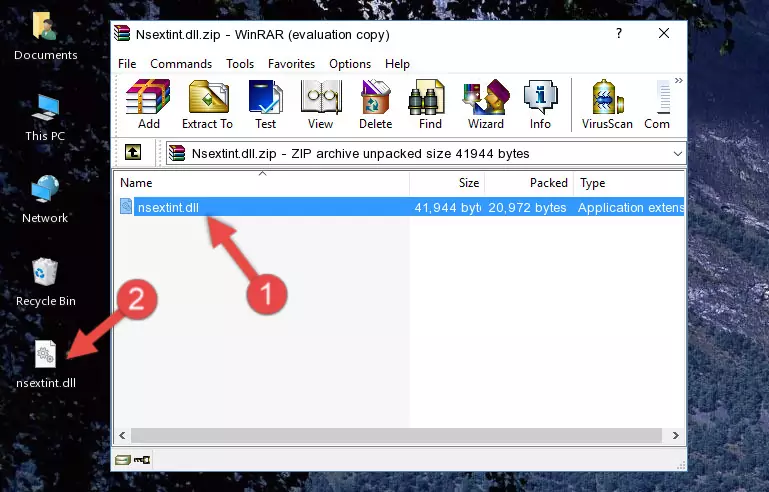Open the Help menu
The image size is (769, 492).
coord(397,64)
